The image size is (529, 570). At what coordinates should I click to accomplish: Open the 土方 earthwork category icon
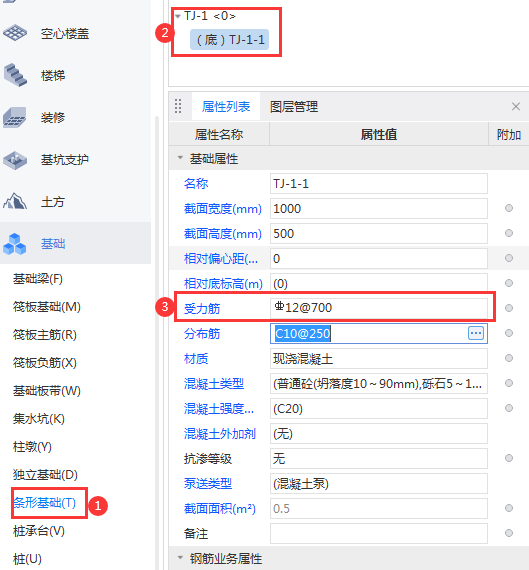pyautogui.click(x=15, y=201)
